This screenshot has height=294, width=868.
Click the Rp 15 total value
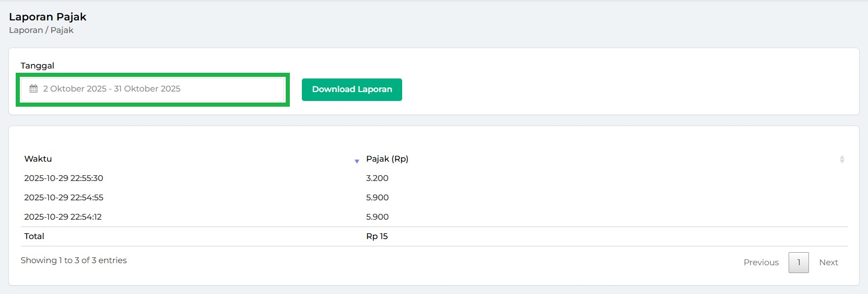point(377,236)
